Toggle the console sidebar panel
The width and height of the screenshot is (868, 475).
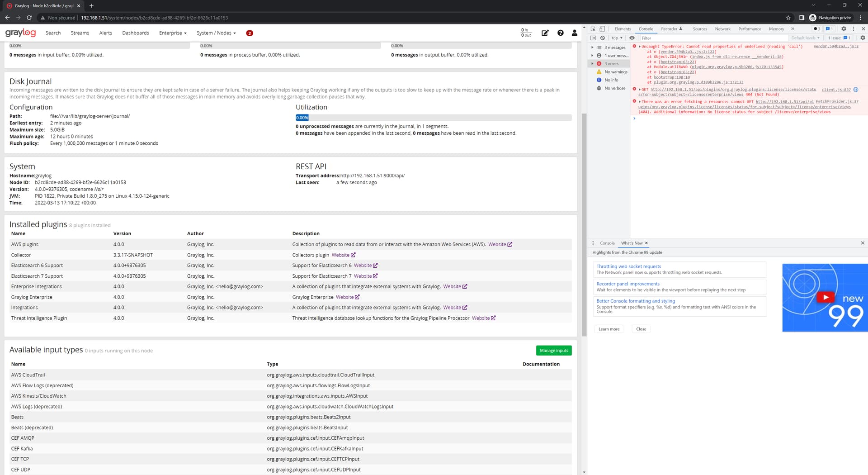[x=593, y=38]
